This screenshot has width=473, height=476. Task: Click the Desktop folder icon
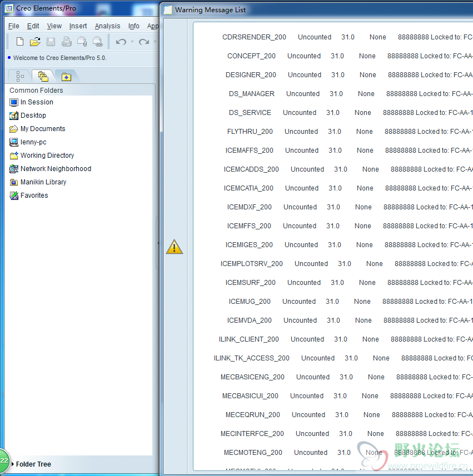[x=14, y=116]
